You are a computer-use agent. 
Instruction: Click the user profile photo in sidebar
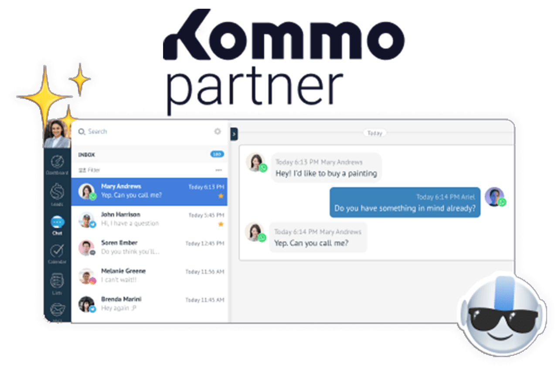coord(57,134)
